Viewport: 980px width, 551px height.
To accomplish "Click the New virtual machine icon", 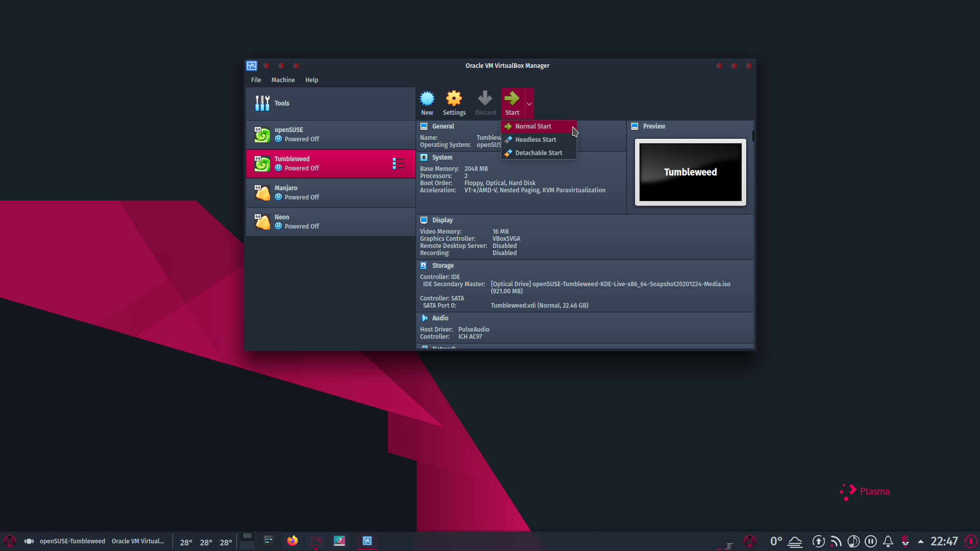I will (x=427, y=103).
